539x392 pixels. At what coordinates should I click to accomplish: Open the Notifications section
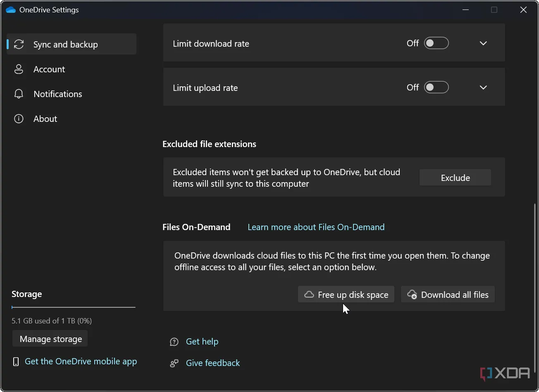72,94
